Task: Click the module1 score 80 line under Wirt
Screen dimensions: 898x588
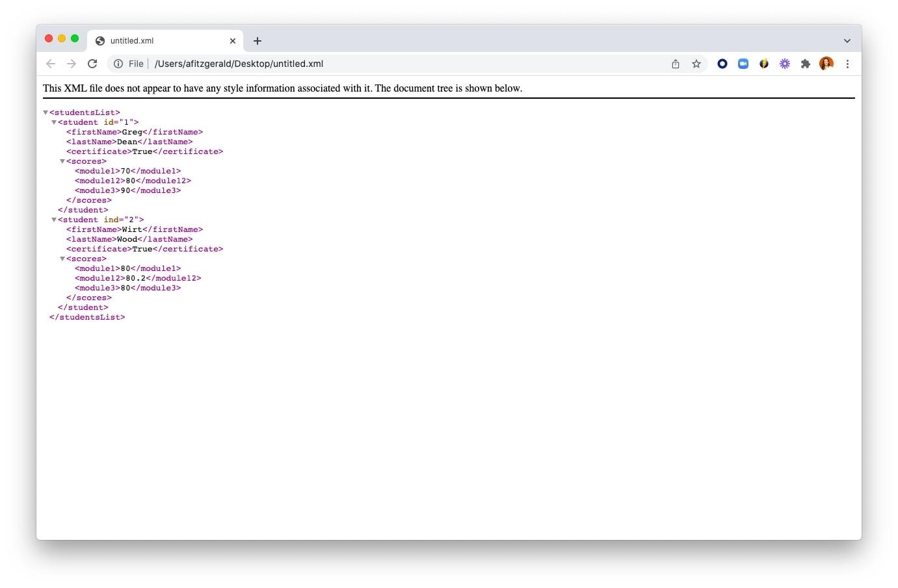Action: [x=128, y=268]
